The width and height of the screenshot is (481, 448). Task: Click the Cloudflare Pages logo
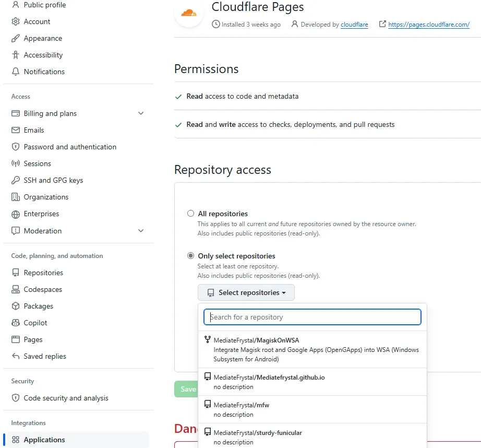[189, 13]
